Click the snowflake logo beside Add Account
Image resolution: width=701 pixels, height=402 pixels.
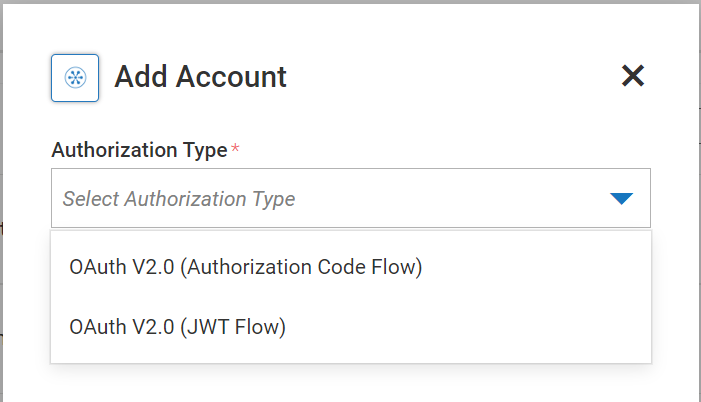[75, 77]
